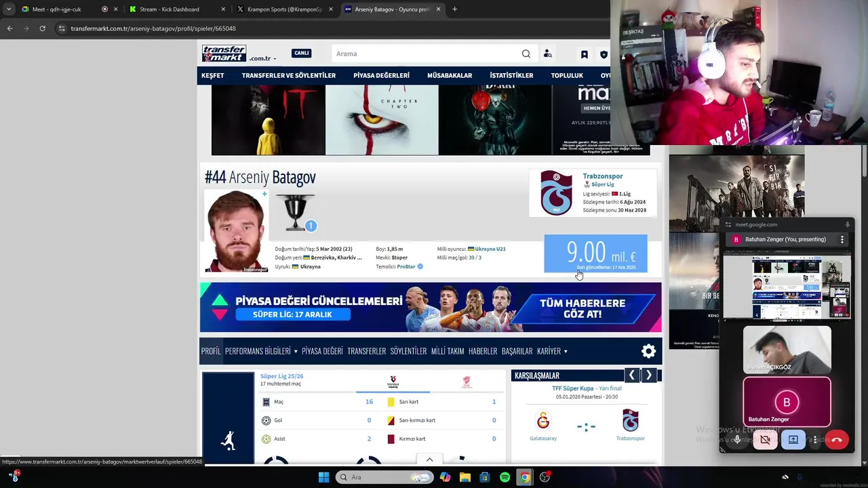Click the plus icon on player photo
Screen dimensions: 868x488
264,194
